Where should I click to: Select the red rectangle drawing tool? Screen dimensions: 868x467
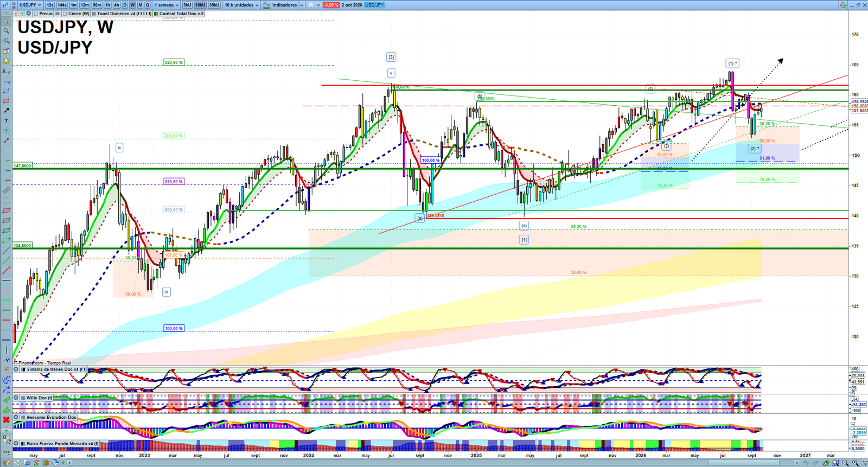(6, 101)
